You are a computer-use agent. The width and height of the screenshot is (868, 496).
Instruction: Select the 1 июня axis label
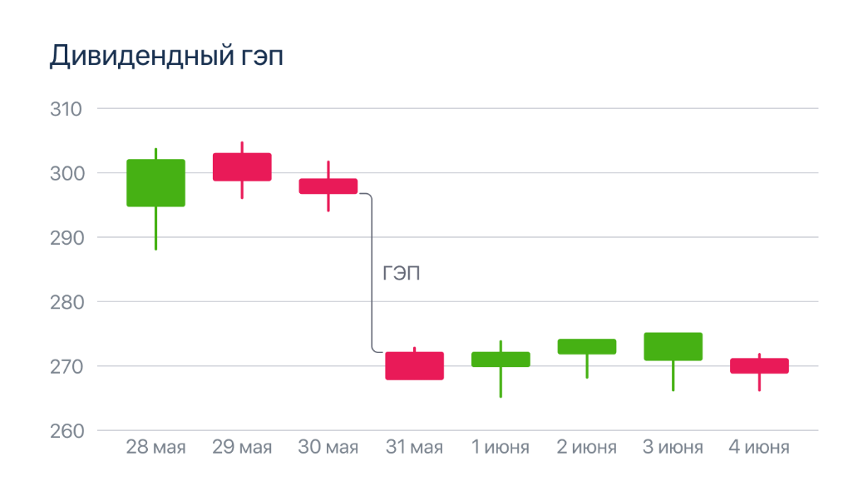click(501, 448)
